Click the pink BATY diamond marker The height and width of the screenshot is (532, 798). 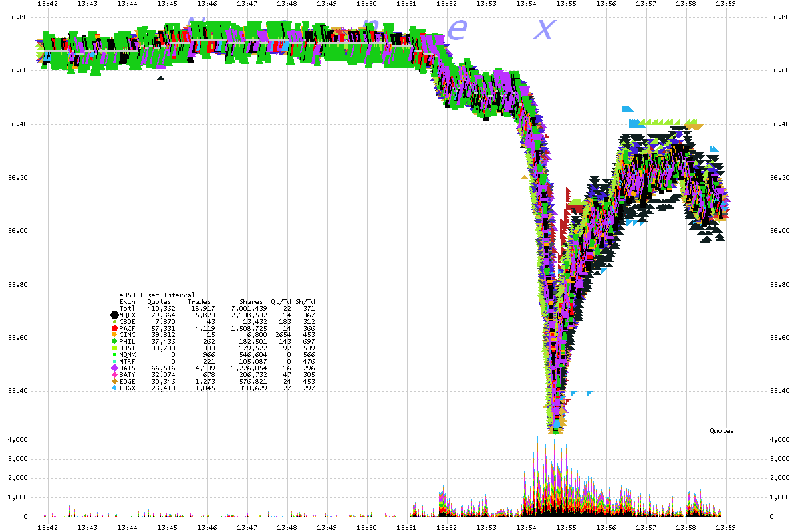point(114,374)
